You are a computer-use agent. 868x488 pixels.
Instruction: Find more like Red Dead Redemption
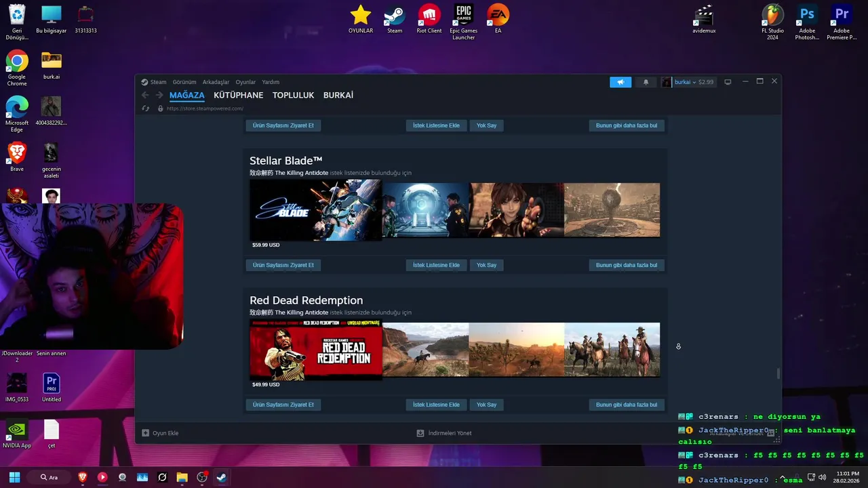pyautogui.click(x=627, y=405)
